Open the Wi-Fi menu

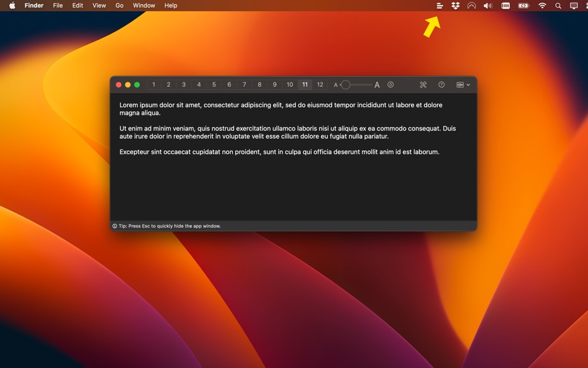pyautogui.click(x=542, y=6)
